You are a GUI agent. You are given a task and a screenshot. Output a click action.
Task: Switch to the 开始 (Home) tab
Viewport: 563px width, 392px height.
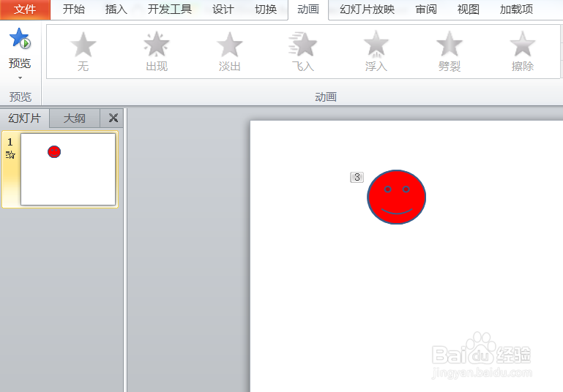tap(74, 10)
